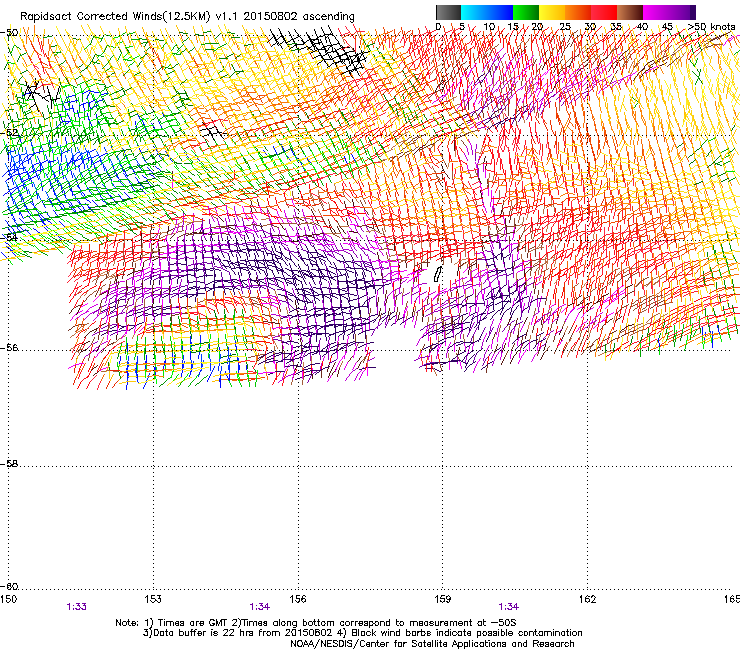Click the '>50 knots' legend label

[x=711, y=27]
